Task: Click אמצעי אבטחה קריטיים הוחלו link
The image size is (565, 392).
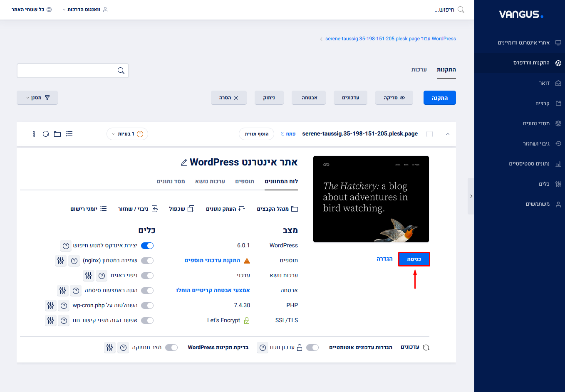Action: [x=213, y=290]
